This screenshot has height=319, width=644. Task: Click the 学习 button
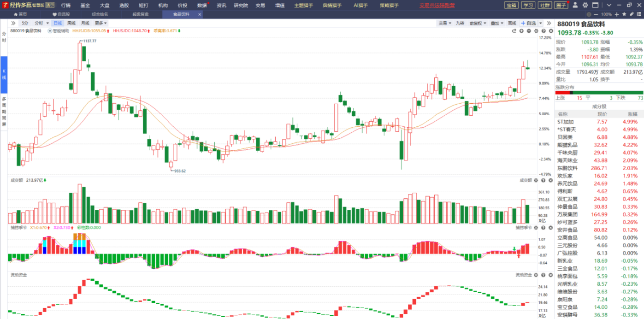pos(528,6)
